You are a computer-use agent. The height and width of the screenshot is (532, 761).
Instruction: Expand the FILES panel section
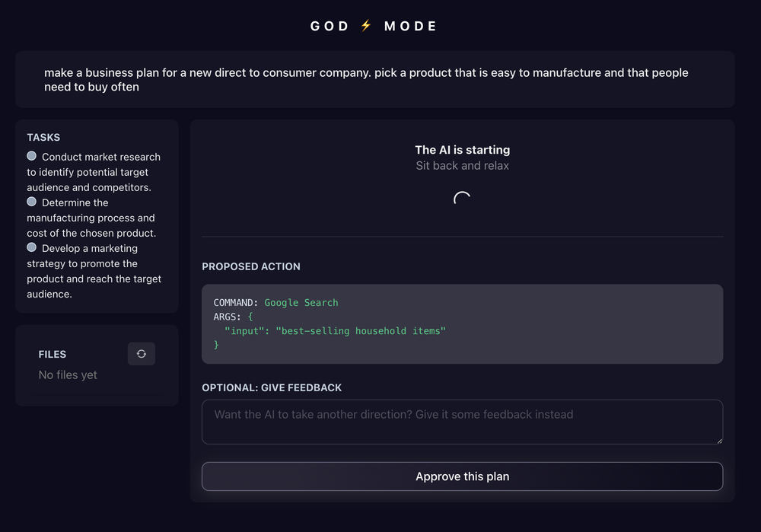53,353
